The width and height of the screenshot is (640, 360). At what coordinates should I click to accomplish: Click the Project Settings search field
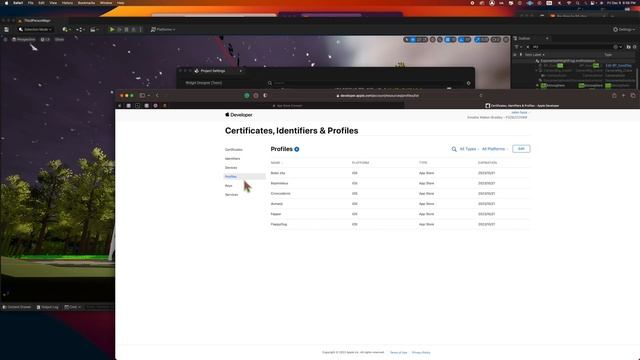tap(367, 83)
